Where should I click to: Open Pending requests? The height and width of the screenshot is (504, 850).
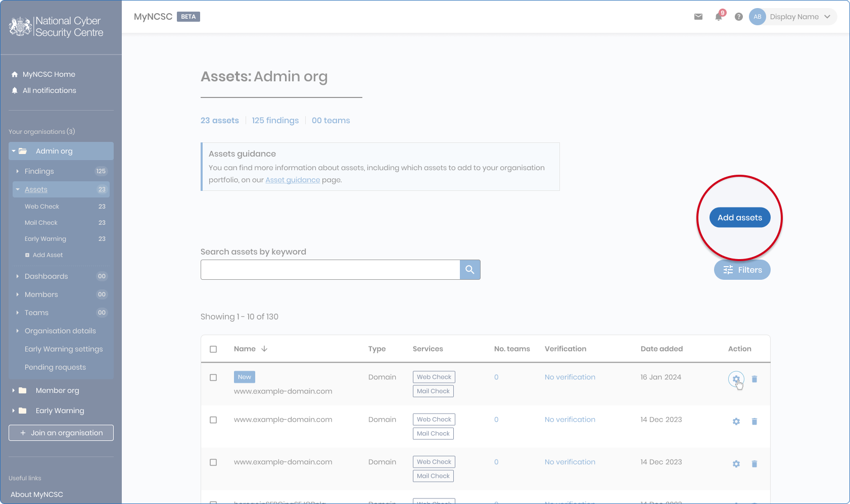tap(55, 367)
